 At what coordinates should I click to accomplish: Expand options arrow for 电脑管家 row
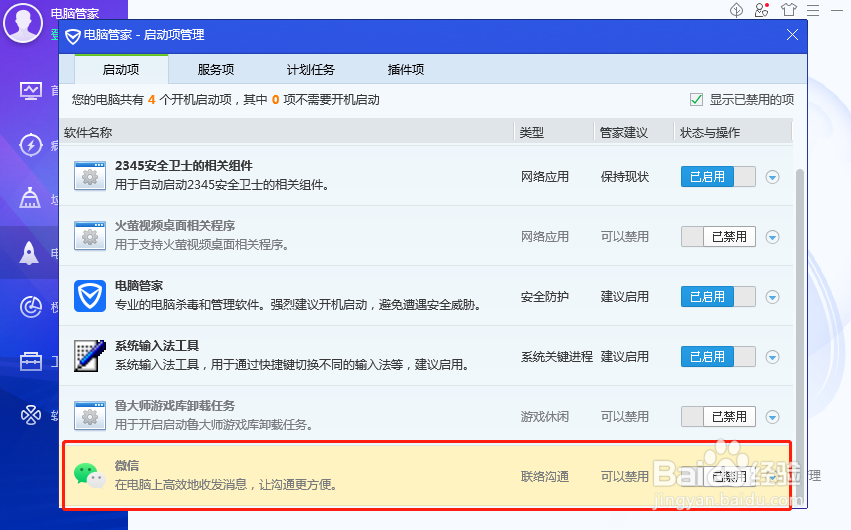tap(772, 297)
